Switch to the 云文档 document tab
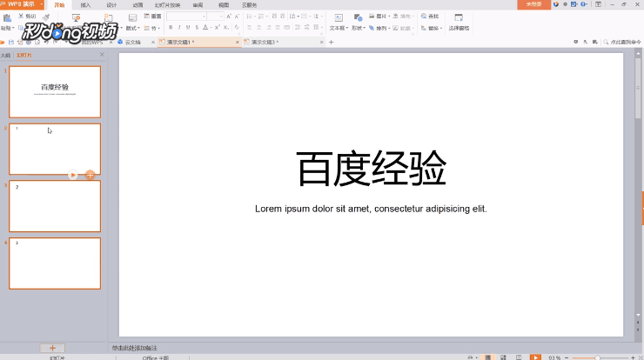Viewport: 644px width, 360px height. point(132,43)
